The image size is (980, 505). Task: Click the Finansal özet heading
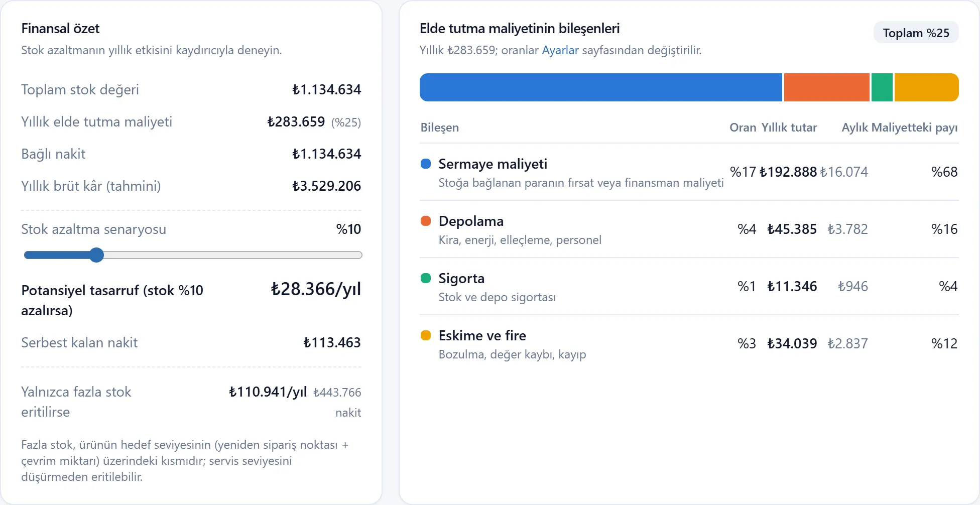[60, 29]
